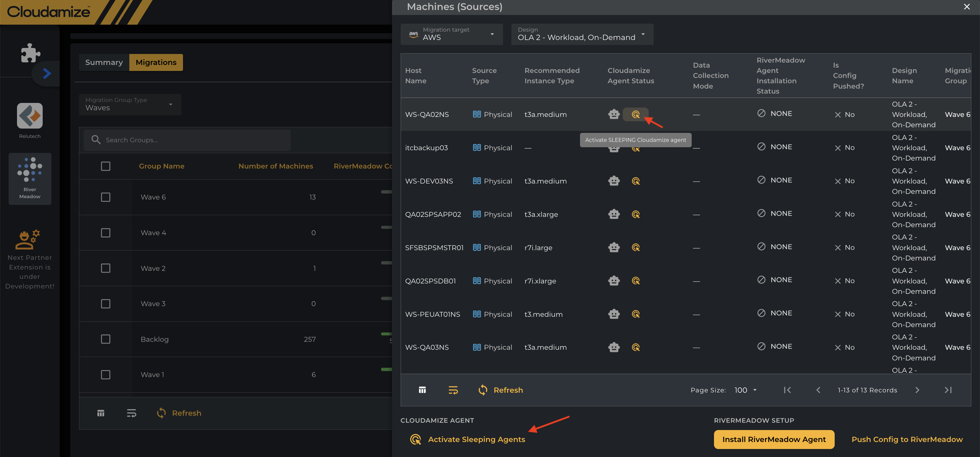The height and width of the screenshot is (457, 980).
Task: Activate sleeping agent for SFSBSPSMSTR01
Action: point(635,247)
